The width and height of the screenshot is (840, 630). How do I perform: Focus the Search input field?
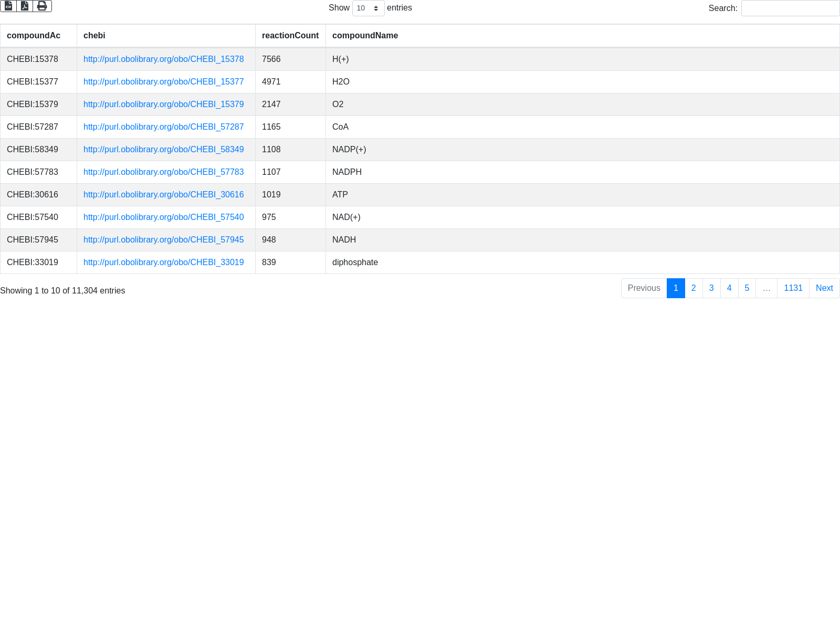pos(790,8)
